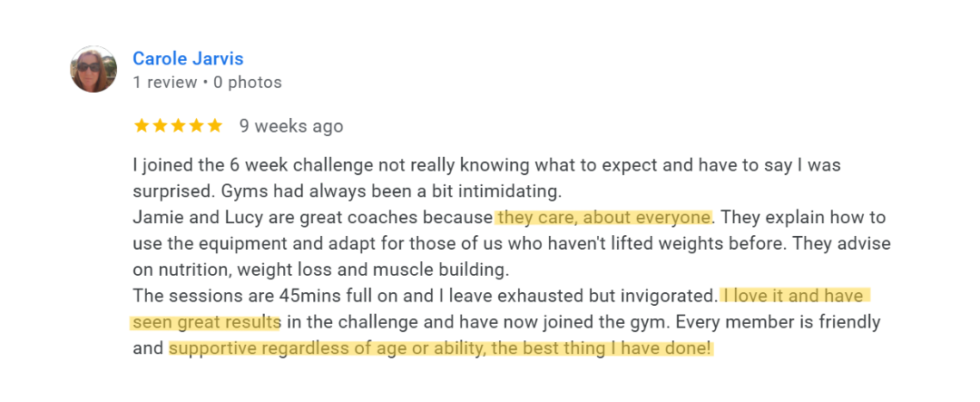980x402 pixels.
Task: Click the '1 review' count text
Action: tap(164, 83)
